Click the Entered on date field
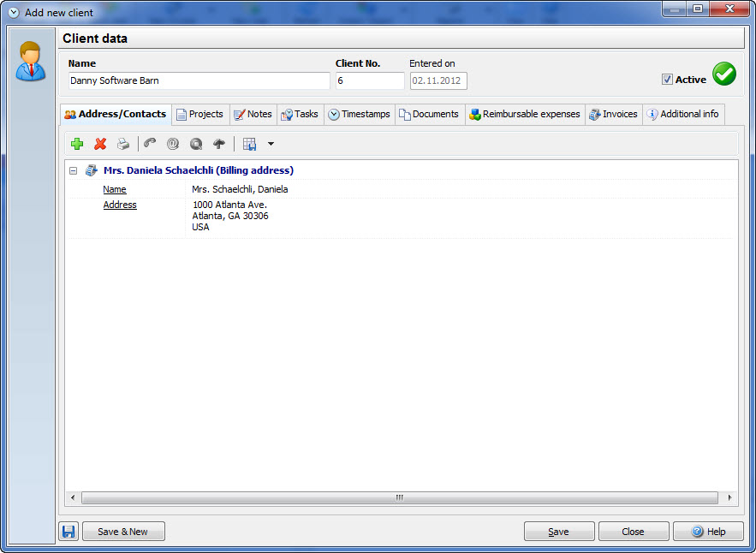 [x=438, y=80]
